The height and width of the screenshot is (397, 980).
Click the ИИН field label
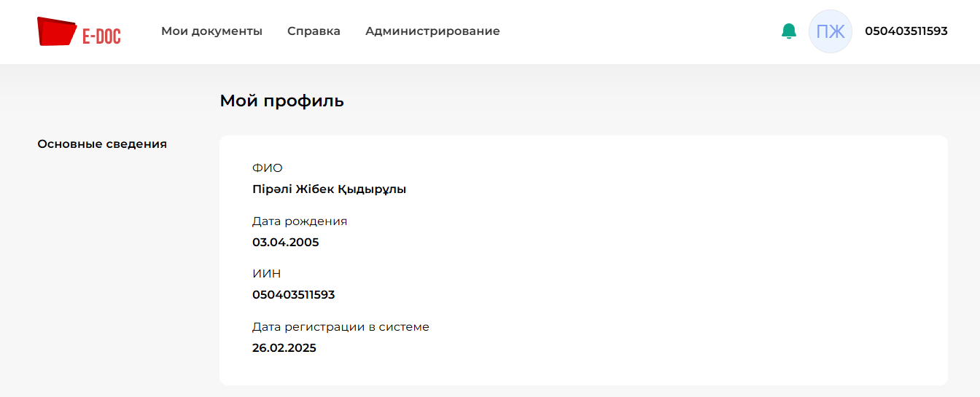click(x=266, y=274)
